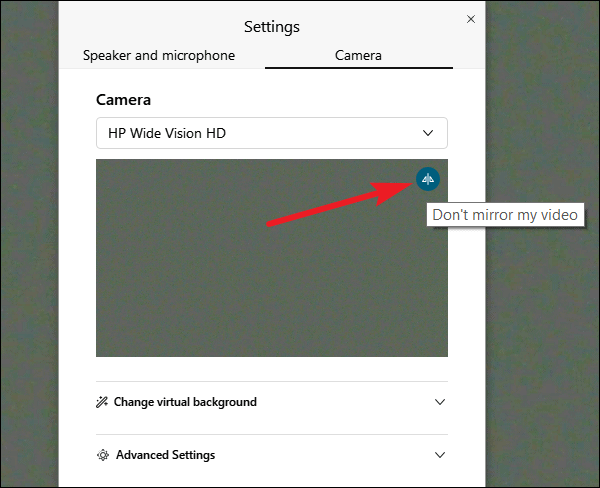Open the HP Wide Vision HD dropdown

pos(272,133)
